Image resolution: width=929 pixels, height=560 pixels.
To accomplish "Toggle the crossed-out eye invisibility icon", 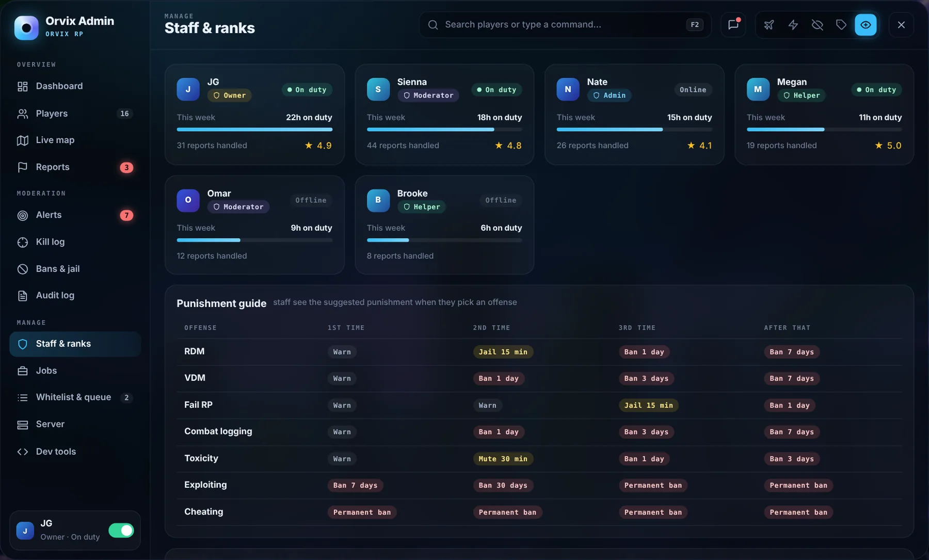I will click(x=817, y=25).
